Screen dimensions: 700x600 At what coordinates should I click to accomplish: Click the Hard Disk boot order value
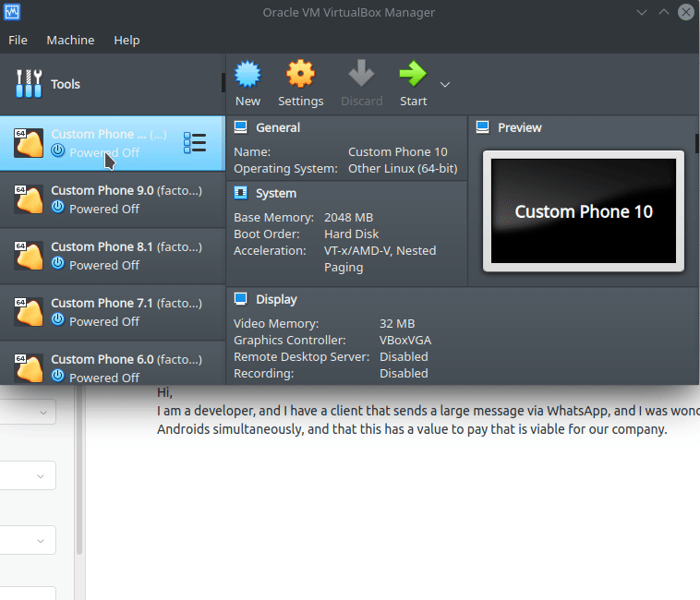pyautogui.click(x=351, y=234)
